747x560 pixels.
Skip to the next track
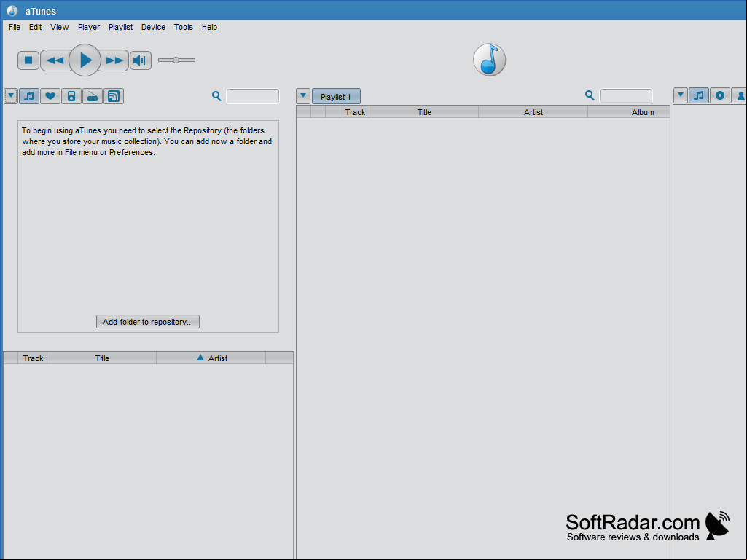pyautogui.click(x=114, y=60)
